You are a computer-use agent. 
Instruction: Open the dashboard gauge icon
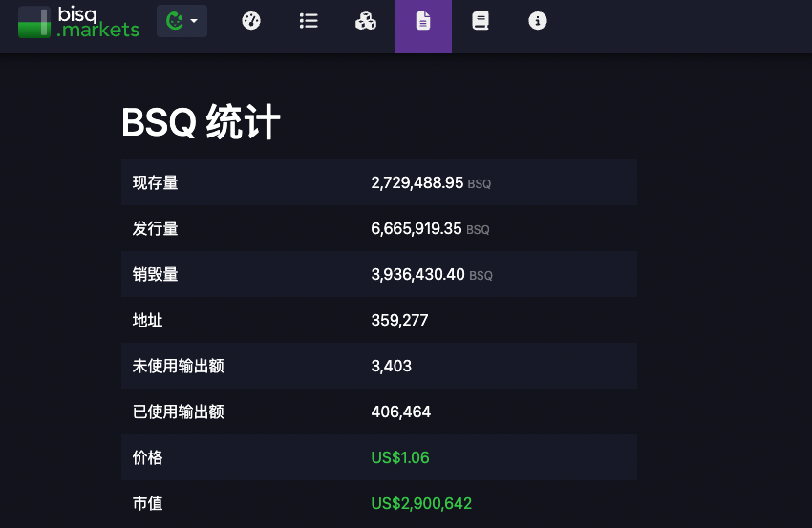click(251, 20)
